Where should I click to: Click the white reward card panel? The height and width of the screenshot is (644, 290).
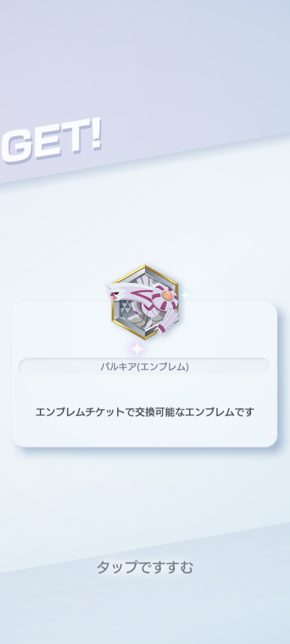[145, 375]
